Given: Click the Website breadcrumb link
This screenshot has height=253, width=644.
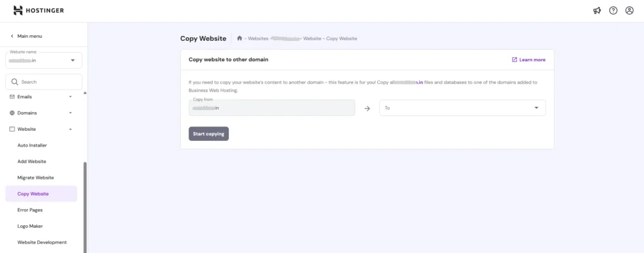Looking at the screenshot, I should pos(312,38).
